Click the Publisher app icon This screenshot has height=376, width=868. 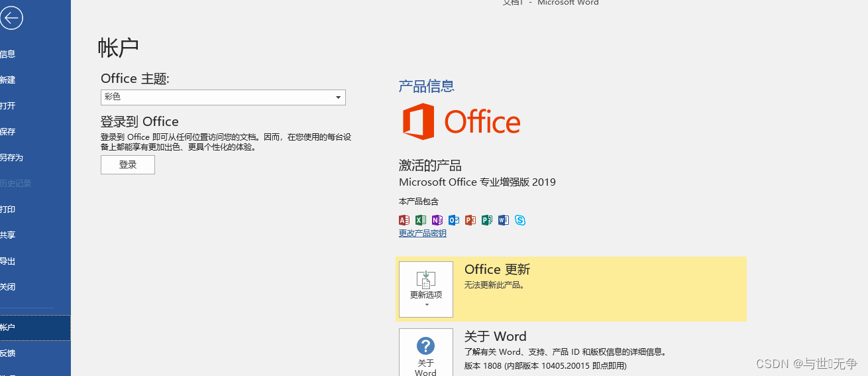[x=487, y=220]
